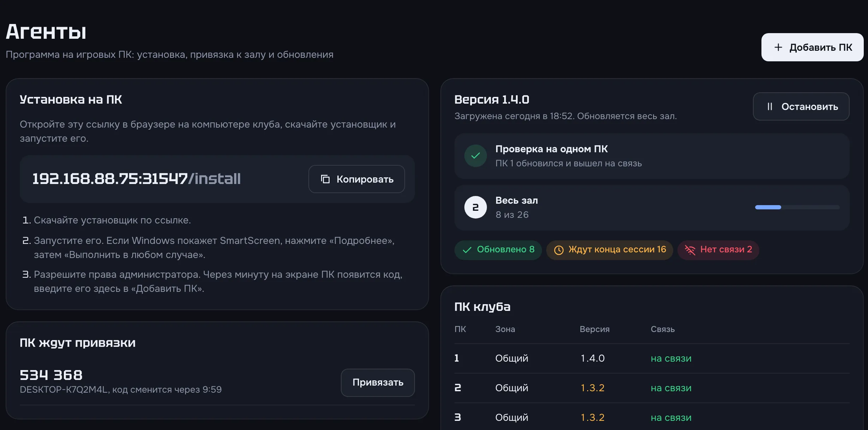868x430 pixels.
Task: Click the no-wifi icon in Нет связи
Action: pyautogui.click(x=690, y=250)
